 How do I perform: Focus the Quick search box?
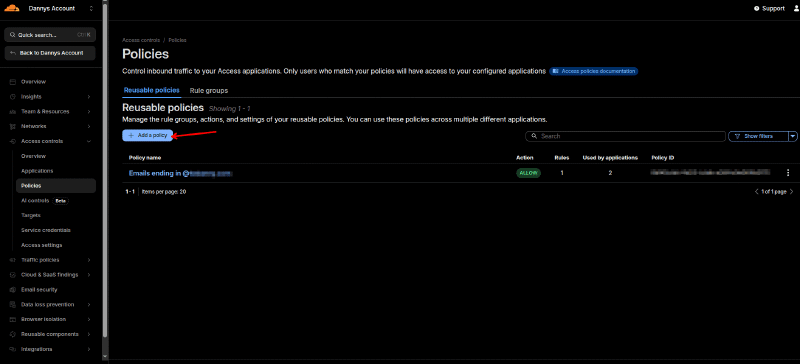[50, 35]
